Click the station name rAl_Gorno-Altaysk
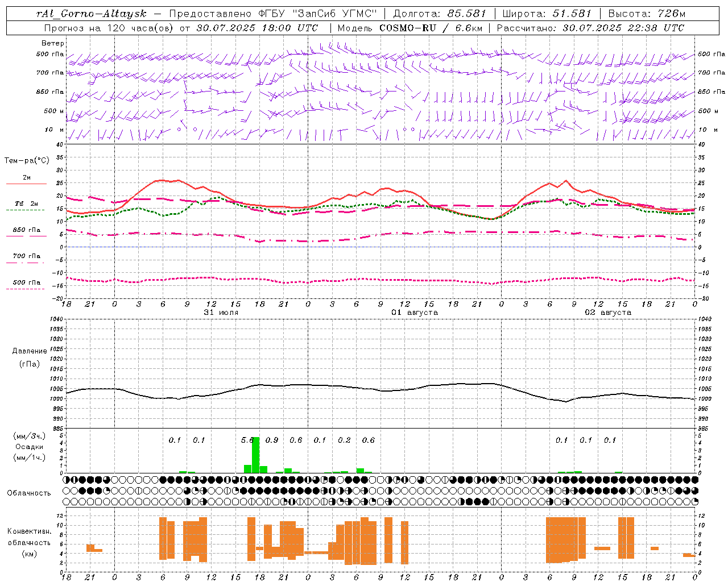728x582 pixels. 92,14
